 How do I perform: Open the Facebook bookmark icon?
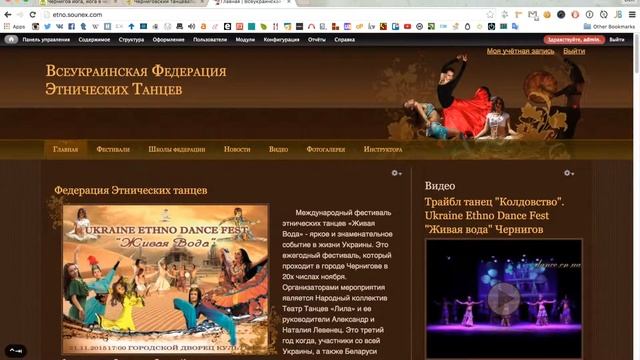coord(71,27)
